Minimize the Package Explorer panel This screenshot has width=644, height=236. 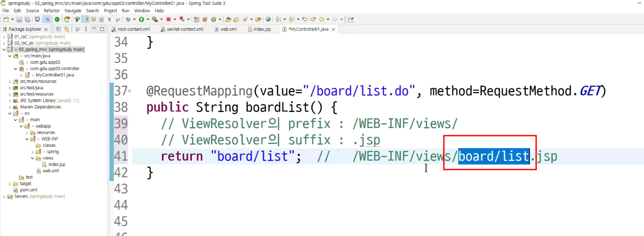pyautogui.click(x=94, y=29)
